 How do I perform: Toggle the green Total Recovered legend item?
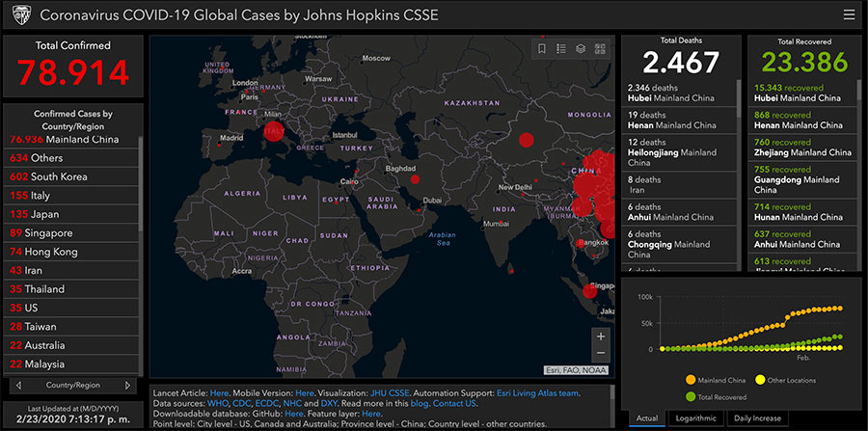(x=716, y=396)
